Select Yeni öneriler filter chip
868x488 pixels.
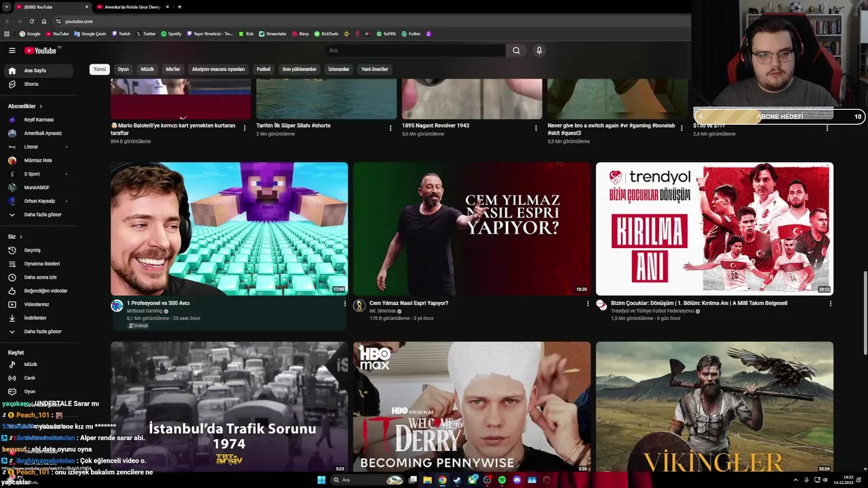coord(374,69)
